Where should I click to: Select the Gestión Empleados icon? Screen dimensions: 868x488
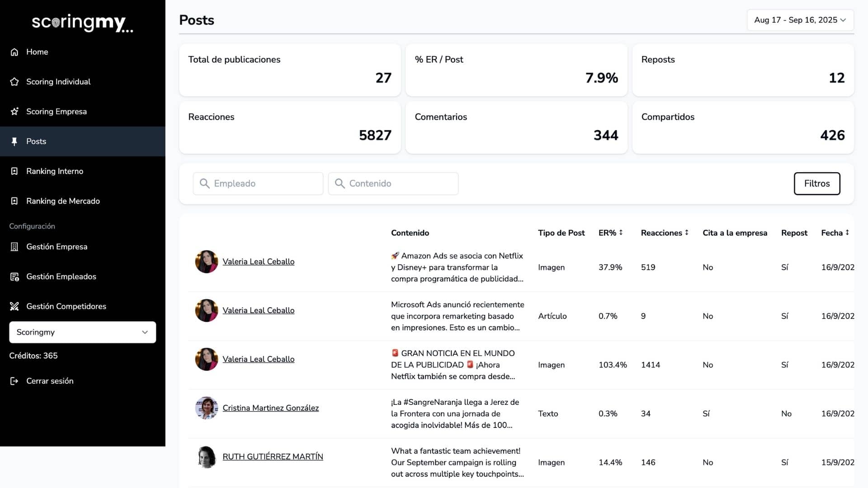click(x=15, y=277)
